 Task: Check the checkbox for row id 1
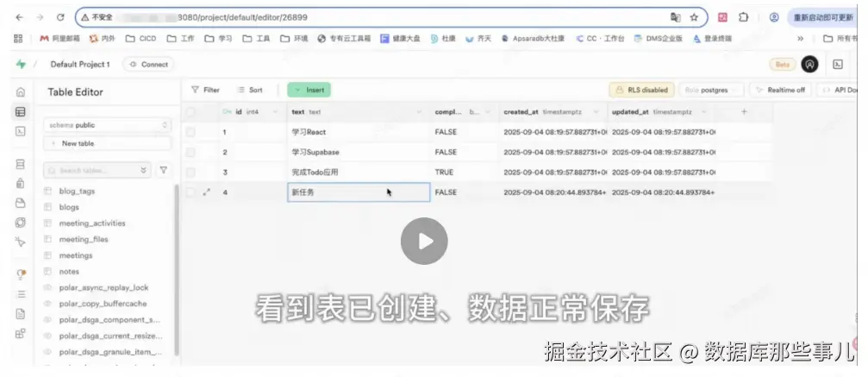point(190,132)
